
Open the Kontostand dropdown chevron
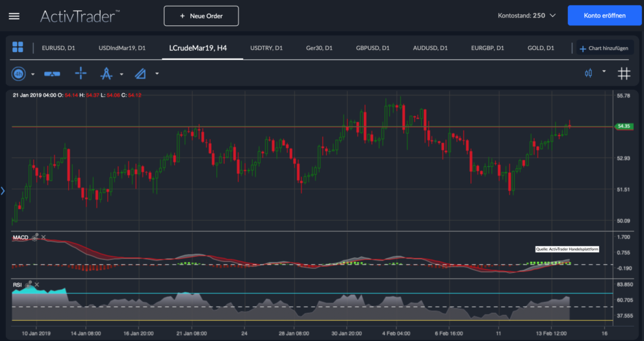[x=552, y=16]
